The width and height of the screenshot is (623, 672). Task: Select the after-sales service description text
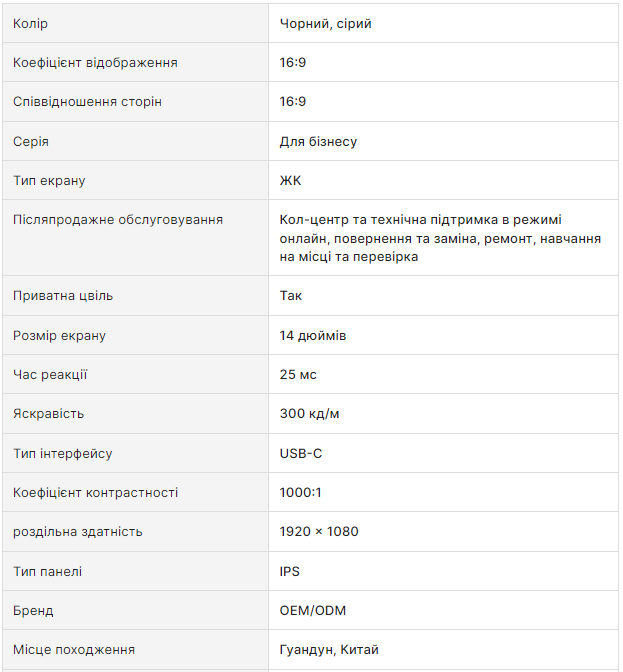coord(440,238)
